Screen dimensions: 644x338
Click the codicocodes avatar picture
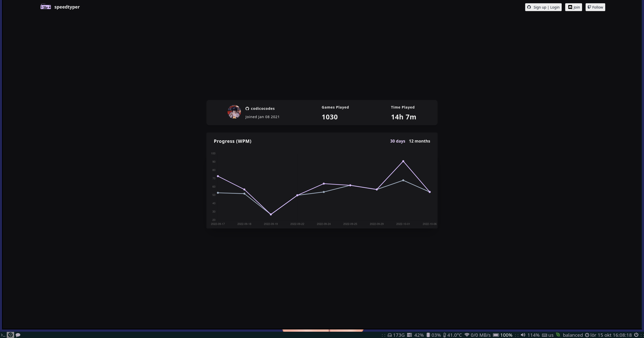pyautogui.click(x=234, y=112)
